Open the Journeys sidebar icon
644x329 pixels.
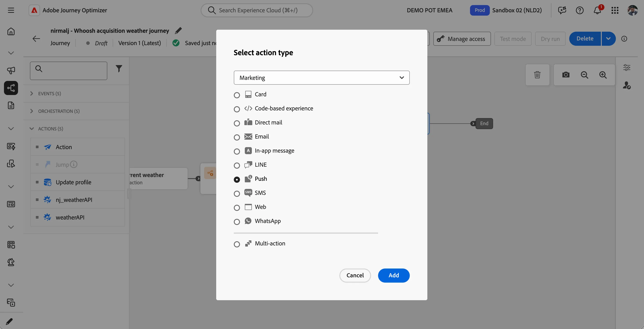pos(11,88)
